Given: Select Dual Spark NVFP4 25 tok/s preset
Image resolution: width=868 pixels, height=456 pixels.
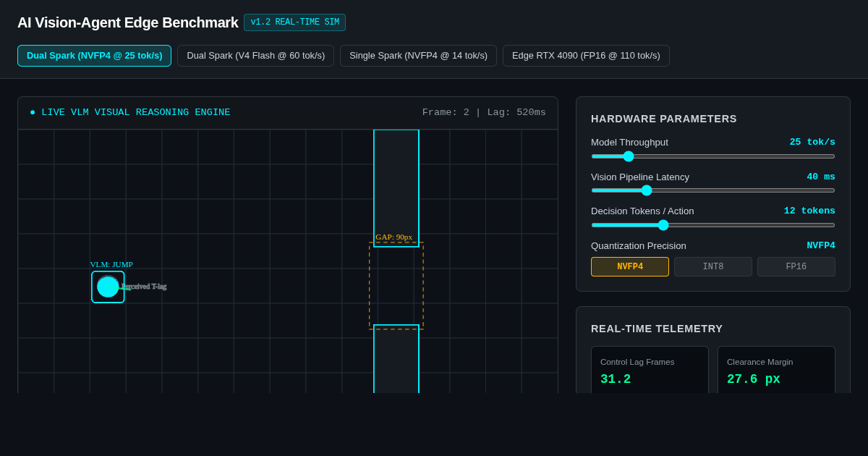Looking at the screenshot, I should click(94, 56).
